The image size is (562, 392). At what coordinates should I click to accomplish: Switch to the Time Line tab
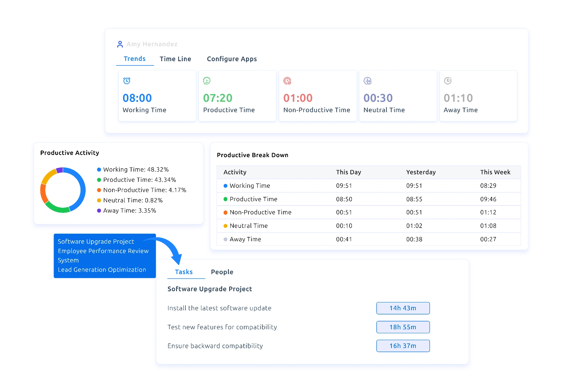pos(175,59)
